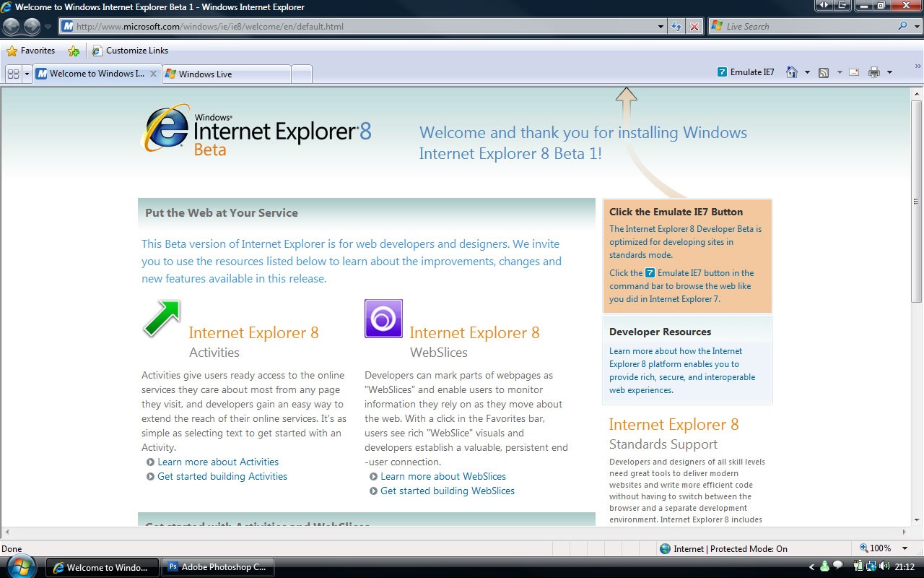Screen dimensions: 924x578
Task: Click the red Stop loading button
Action: point(694,27)
